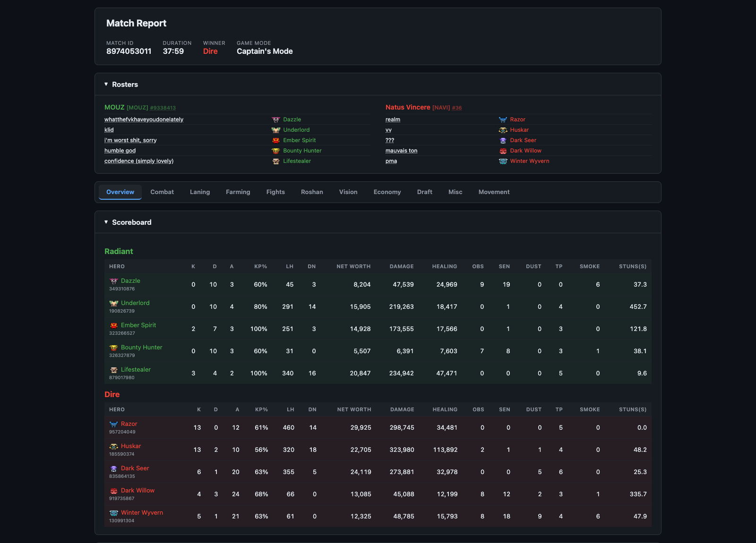Open the player link 'klid'
The width and height of the screenshot is (756, 543).
(x=109, y=130)
